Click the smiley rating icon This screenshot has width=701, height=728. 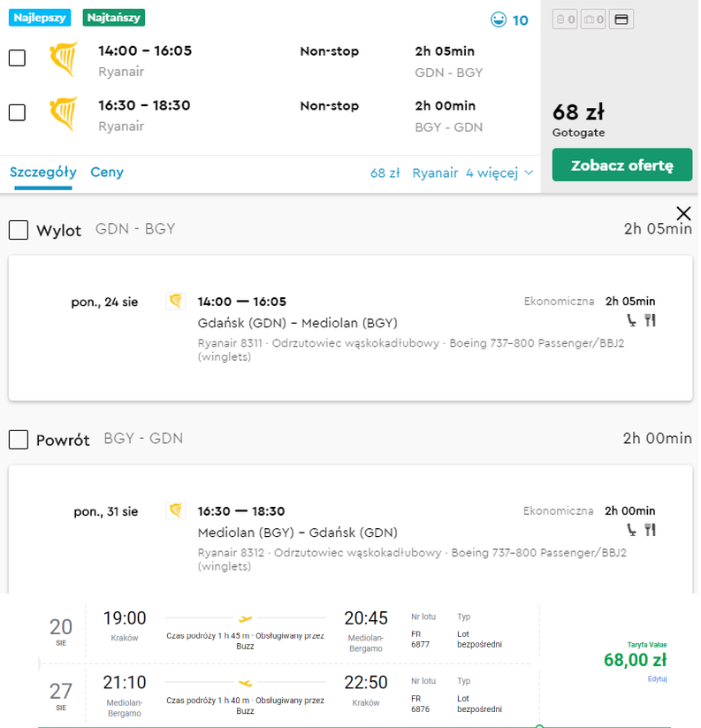[x=499, y=19]
